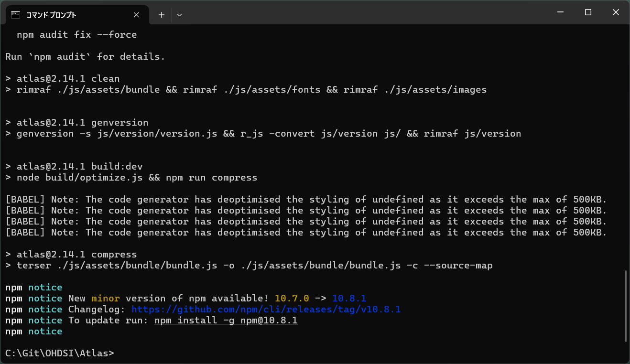Minimize the terminal window
This screenshot has height=364, width=630.
[561, 12]
